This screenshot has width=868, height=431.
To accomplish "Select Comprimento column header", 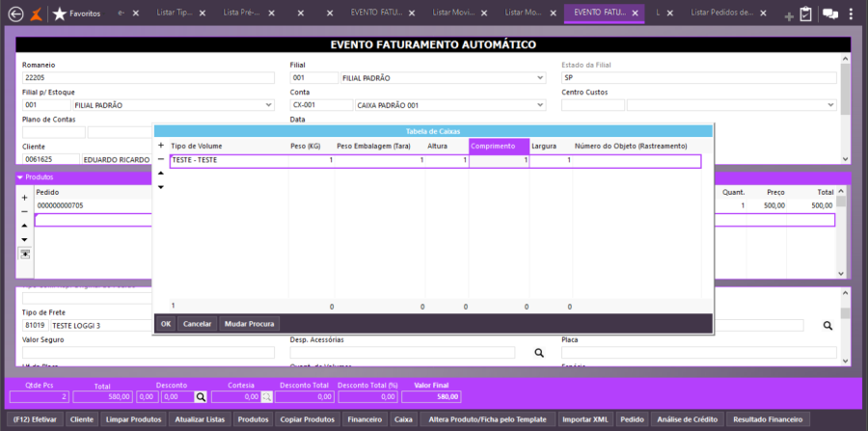I will (499, 146).
